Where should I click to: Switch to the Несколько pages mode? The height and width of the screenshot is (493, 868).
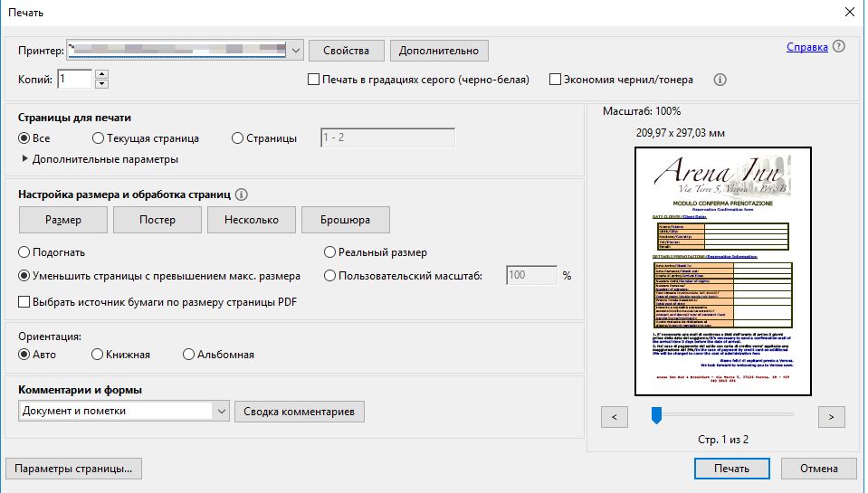[252, 220]
